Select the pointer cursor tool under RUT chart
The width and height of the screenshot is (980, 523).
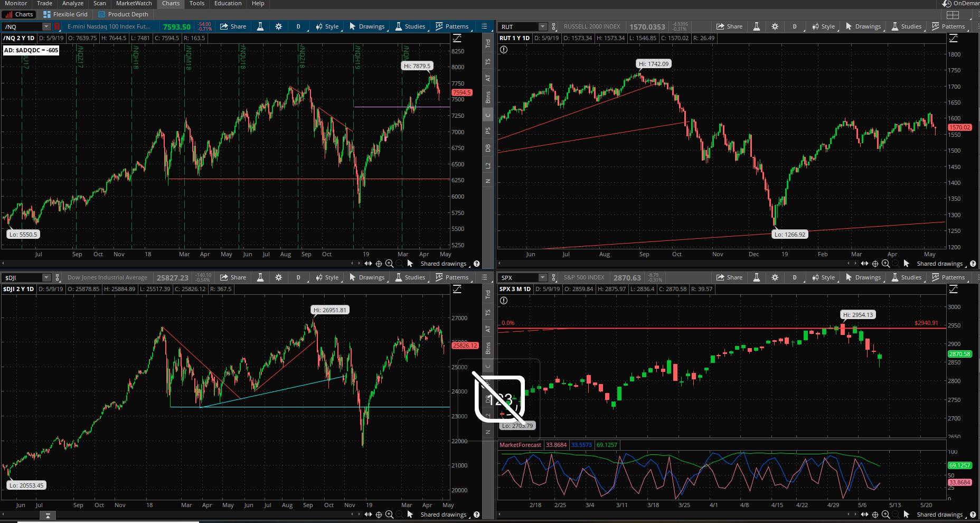(x=907, y=264)
